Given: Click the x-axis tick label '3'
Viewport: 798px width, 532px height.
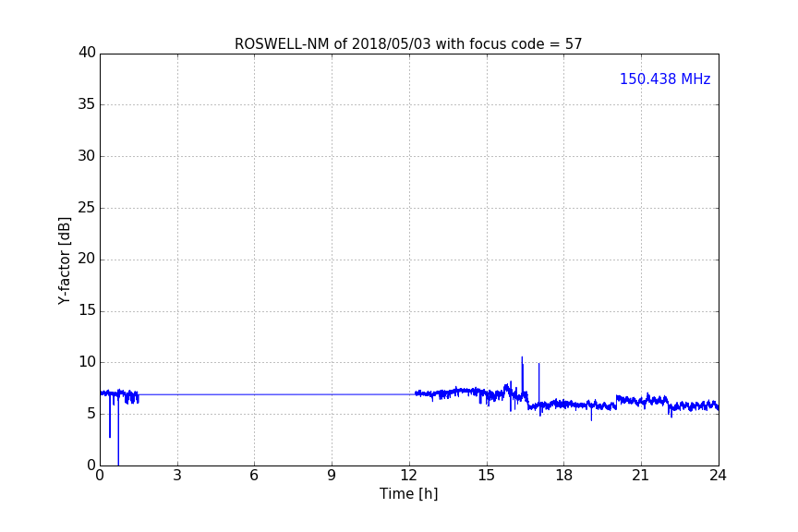Looking at the screenshot, I should point(177,476).
